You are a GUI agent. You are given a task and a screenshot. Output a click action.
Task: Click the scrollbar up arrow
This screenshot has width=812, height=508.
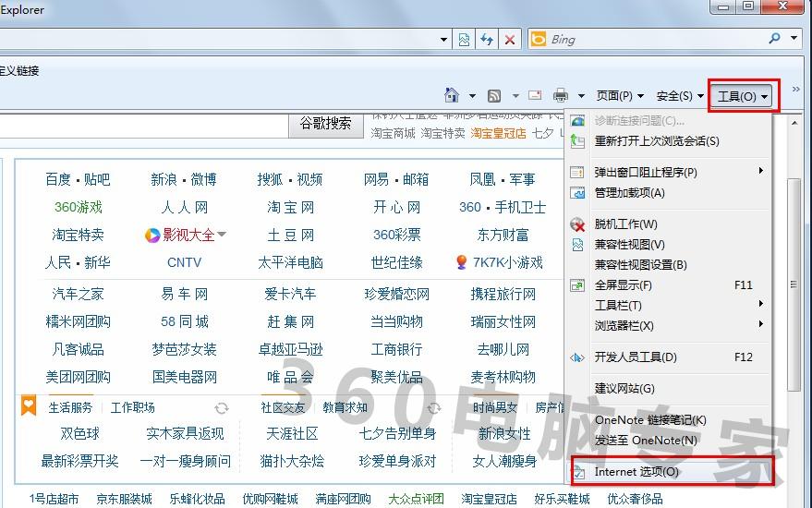click(x=794, y=123)
